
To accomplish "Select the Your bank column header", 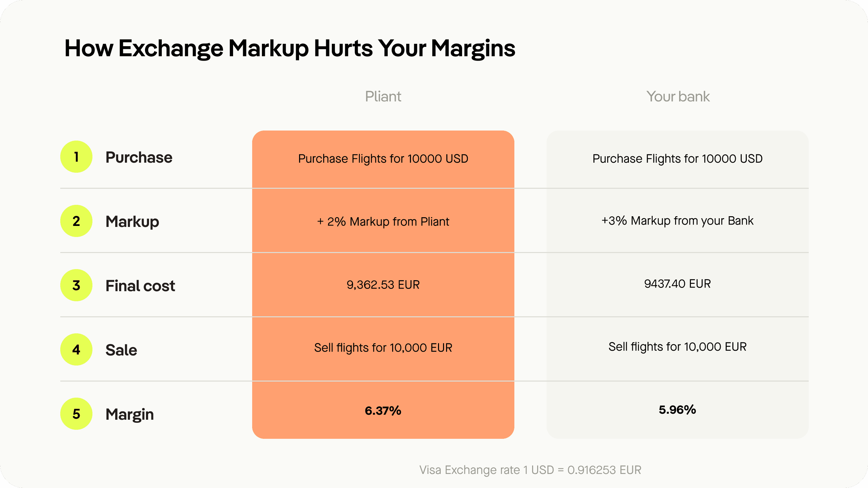I will 677,97.
